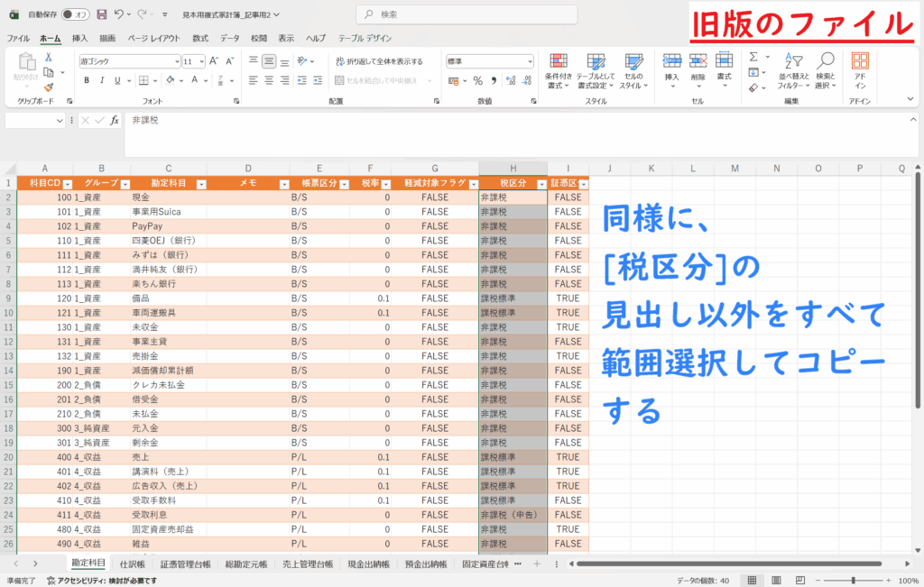Open Sort & Filter (並べ替えとフィルター)

click(x=789, y=69)
